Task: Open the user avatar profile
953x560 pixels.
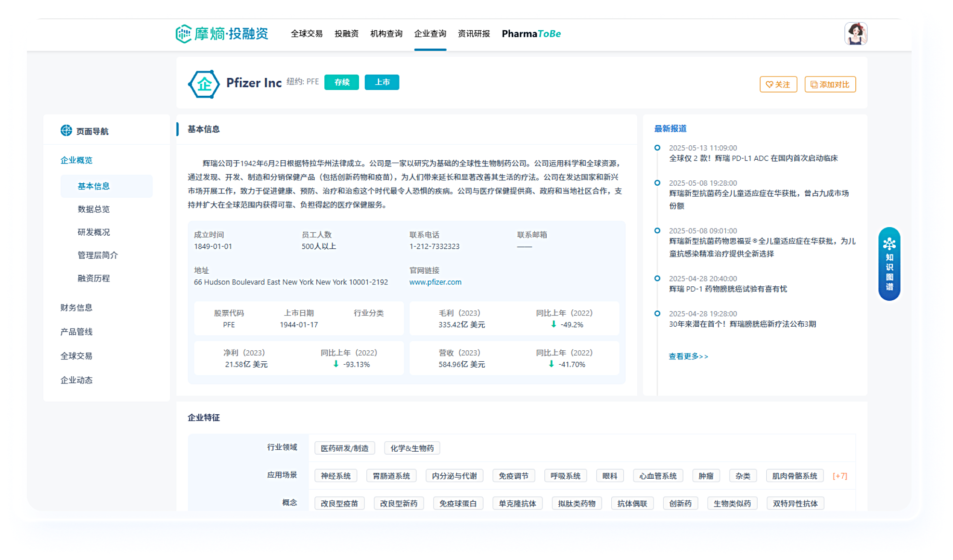Action: click(856, 34)
